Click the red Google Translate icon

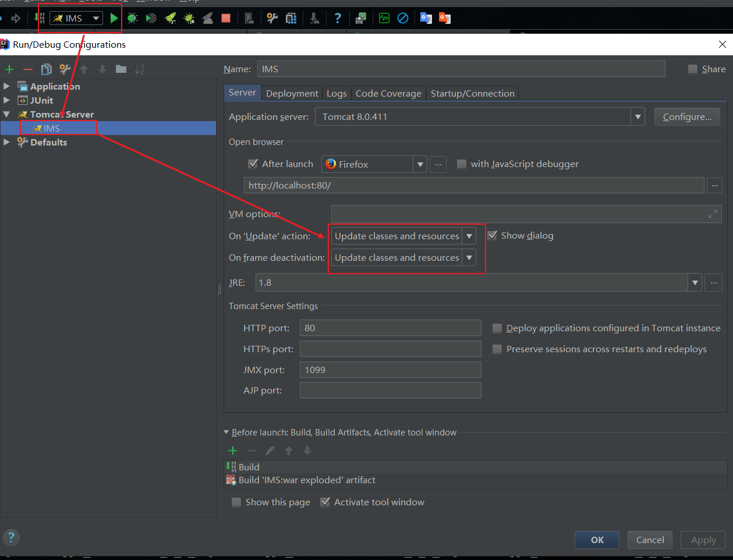445,19
